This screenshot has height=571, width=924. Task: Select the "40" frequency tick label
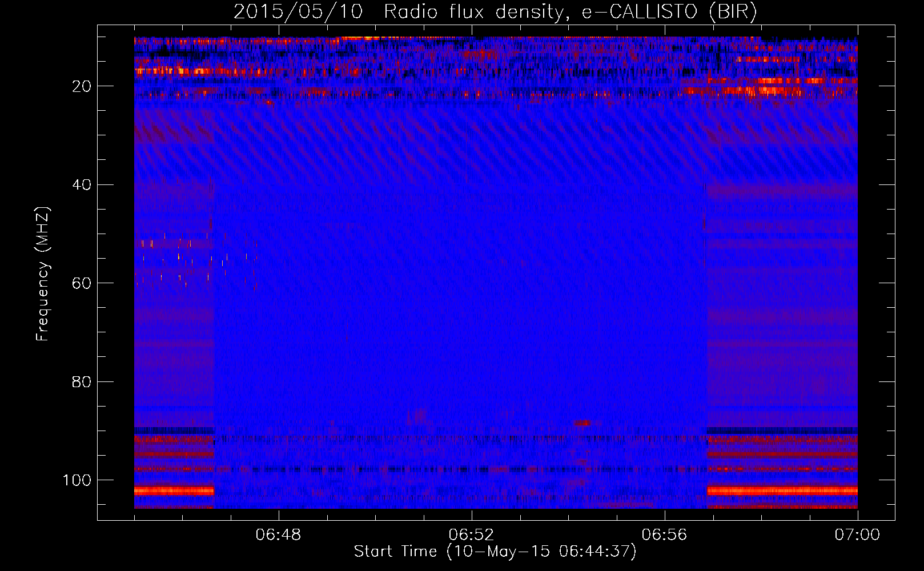point(82,185)
